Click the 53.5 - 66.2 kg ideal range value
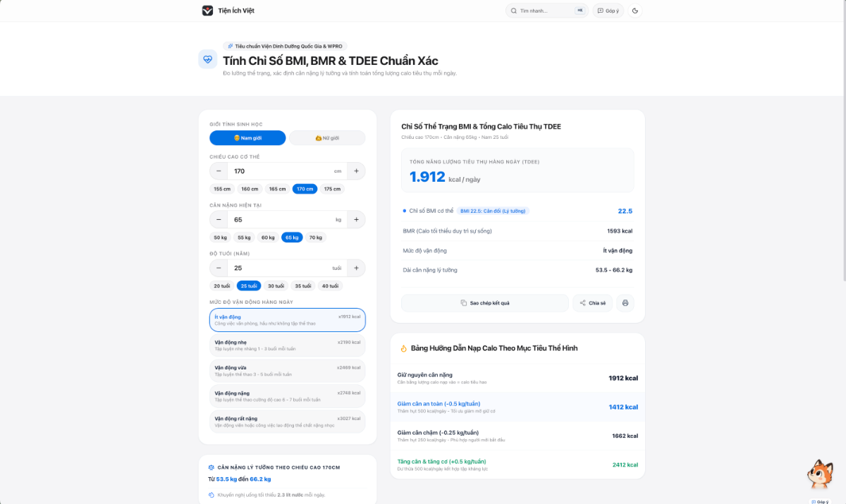 (614, 270)
